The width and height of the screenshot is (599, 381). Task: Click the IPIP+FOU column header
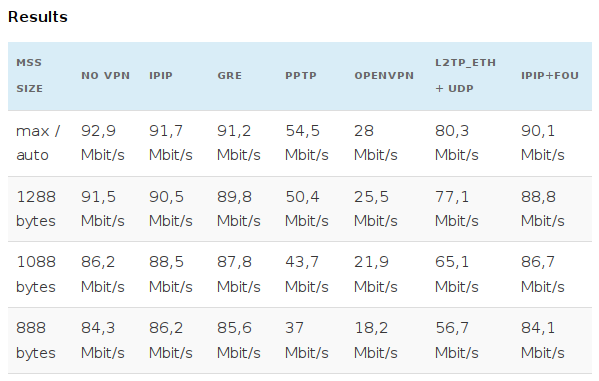pos(550,76)
